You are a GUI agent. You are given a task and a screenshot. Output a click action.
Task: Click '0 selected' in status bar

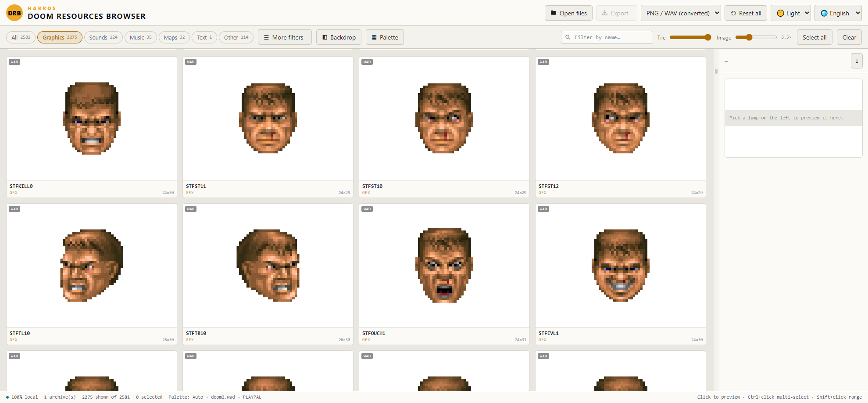[149, 397]
